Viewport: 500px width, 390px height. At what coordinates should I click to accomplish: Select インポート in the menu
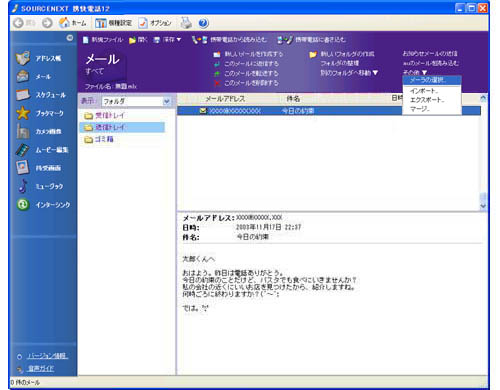432,91
